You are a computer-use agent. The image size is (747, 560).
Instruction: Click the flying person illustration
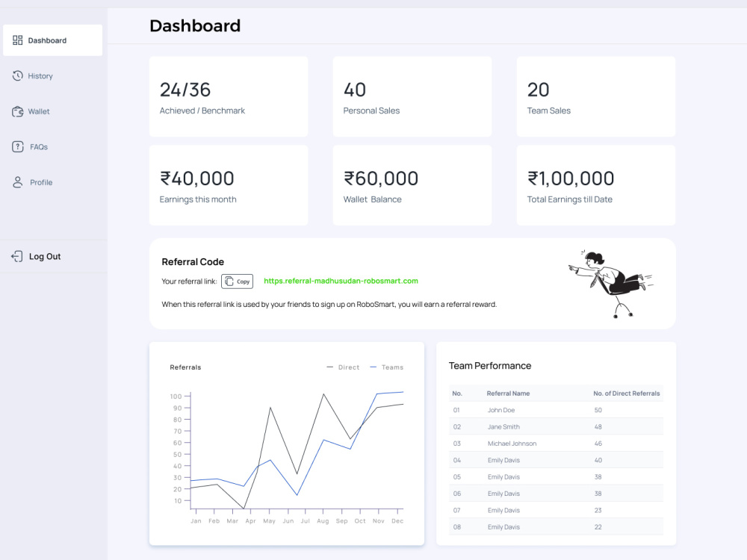(610, 283)
